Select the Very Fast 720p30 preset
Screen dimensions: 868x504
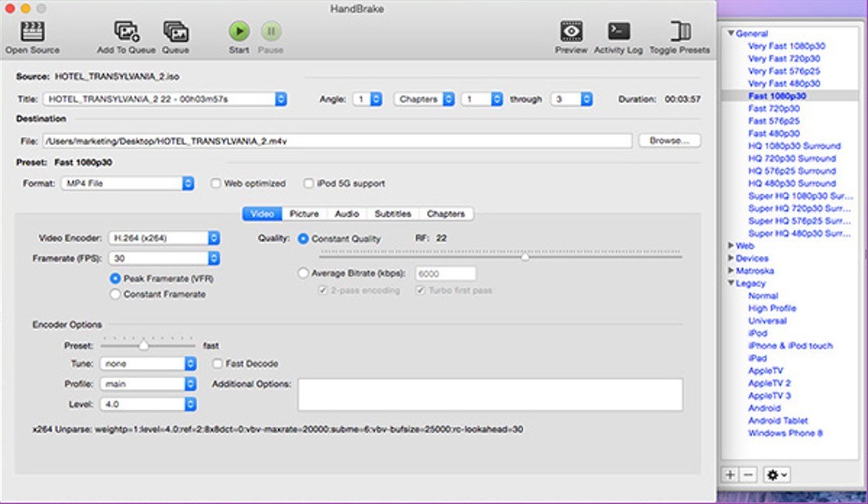[x=784, y=59]
